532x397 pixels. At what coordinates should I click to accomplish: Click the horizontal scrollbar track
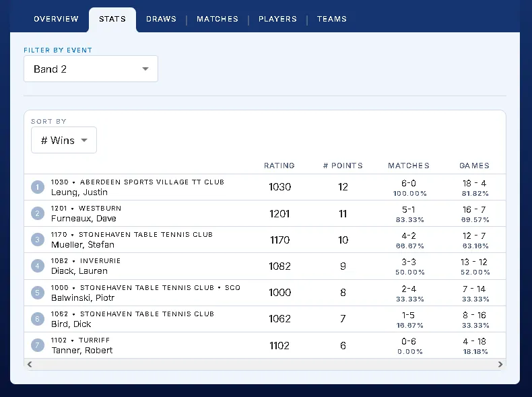(265, 364)
